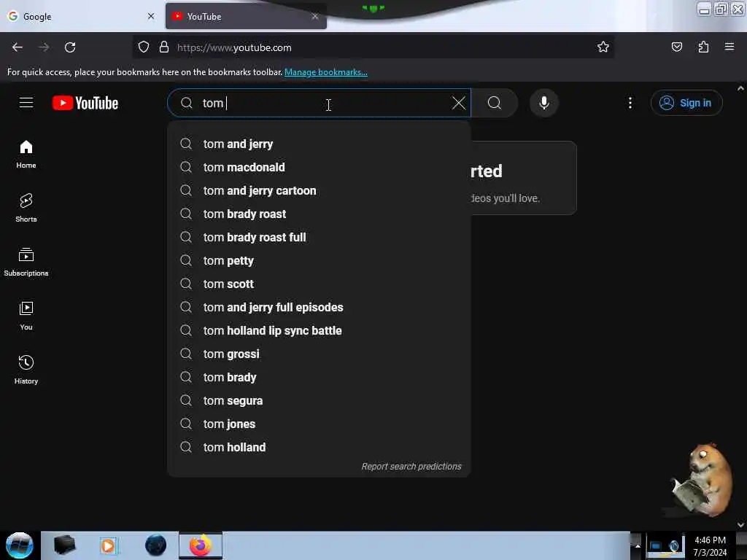Viewport: 747px width, 560px height.
Task: Open the media player taskbar icon
Action: pos(109,545)
